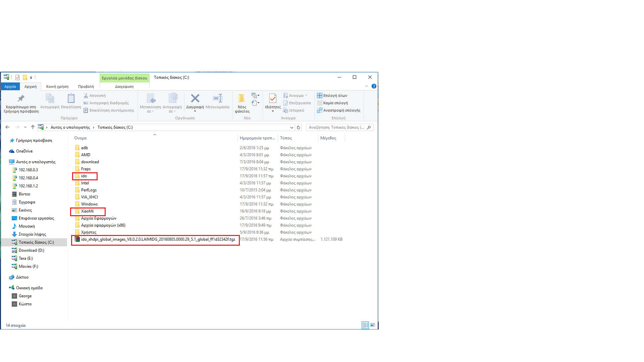Click the Rename (Μετονομασία) icon
The height and width of the screenshot is (362, 644).
coord(217,99)
